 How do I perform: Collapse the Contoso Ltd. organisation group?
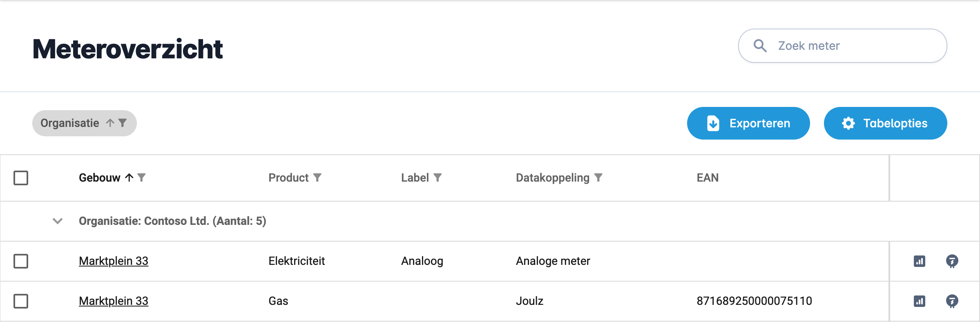pos(58,221)
